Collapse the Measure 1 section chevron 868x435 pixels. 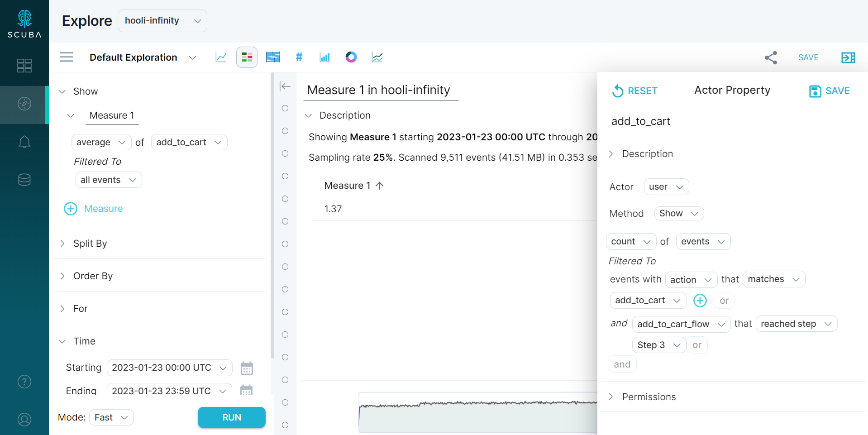pos(71,115)
